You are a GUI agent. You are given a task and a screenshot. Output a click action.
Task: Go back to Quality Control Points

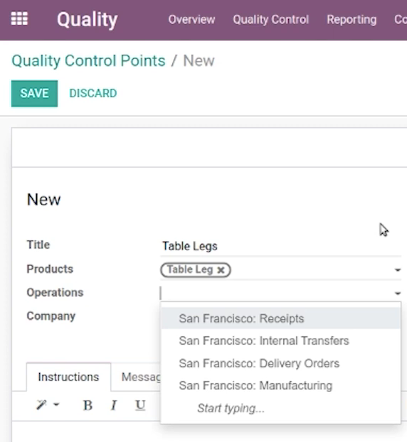click(88, 61)
